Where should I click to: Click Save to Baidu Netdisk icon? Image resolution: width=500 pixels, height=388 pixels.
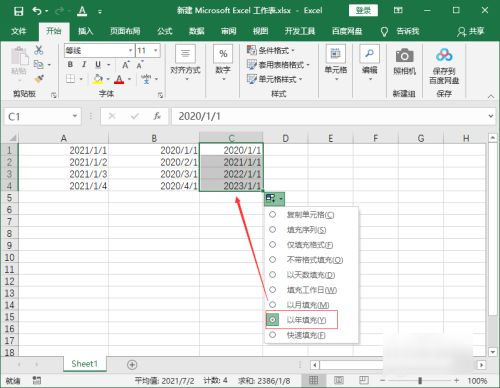444,55
